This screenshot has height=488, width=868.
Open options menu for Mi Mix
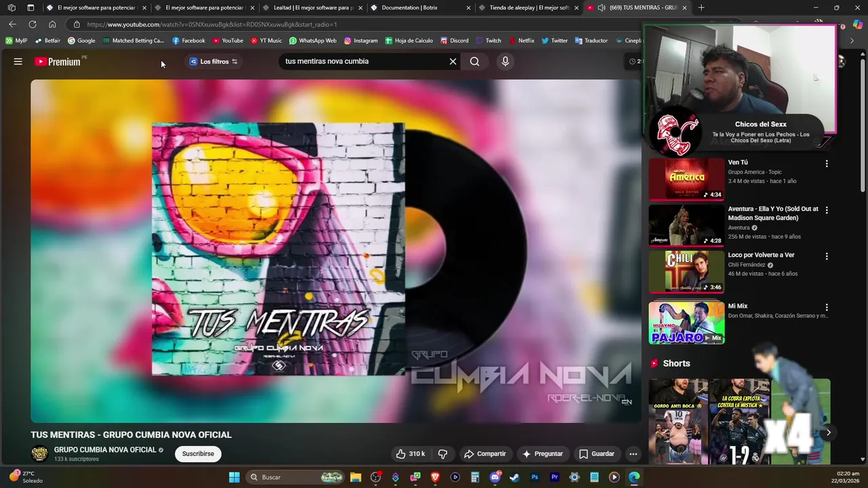(x=827, y=307)
